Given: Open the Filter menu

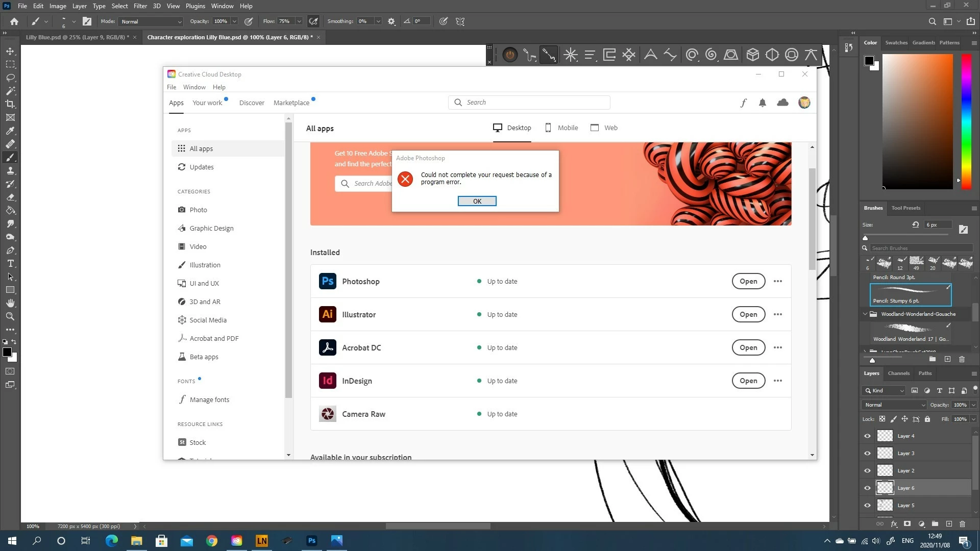Looking at the screenshot, I should tap(140, 6).
